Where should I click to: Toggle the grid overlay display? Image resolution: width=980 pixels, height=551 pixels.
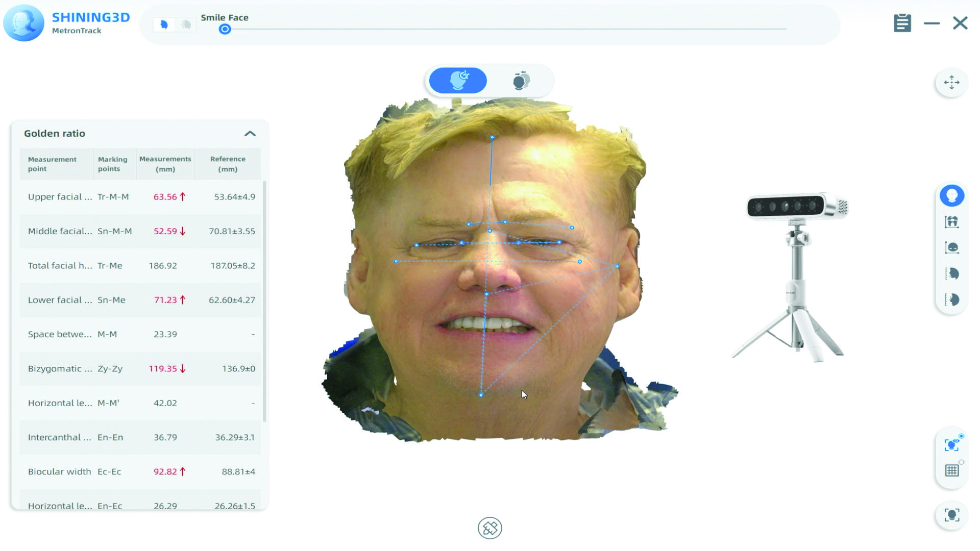[x=951, y=470]
